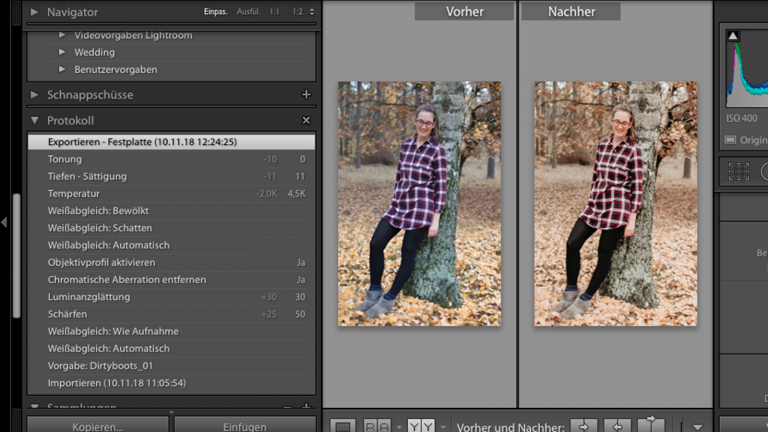Select Weißabgleich: Automatisch step above Vorgabe
The image size is (768, 432).
(x=171, y=349)
